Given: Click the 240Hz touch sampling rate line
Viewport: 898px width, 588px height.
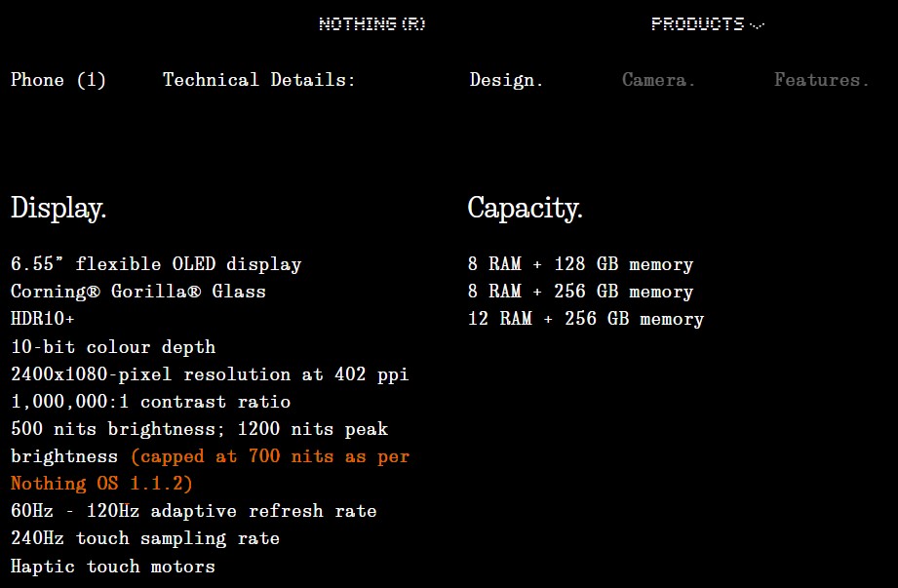Looking at the screenshot, I should point(145,539).
